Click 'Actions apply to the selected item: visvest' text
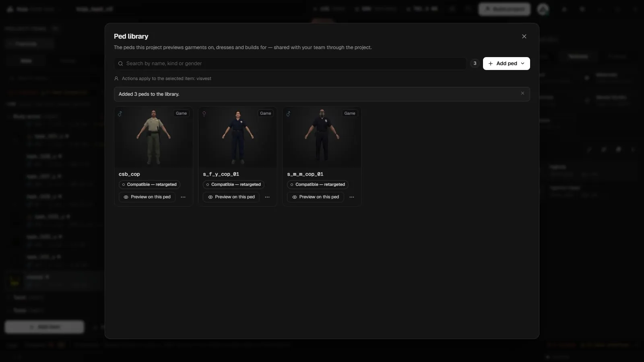 click(167, 79)
